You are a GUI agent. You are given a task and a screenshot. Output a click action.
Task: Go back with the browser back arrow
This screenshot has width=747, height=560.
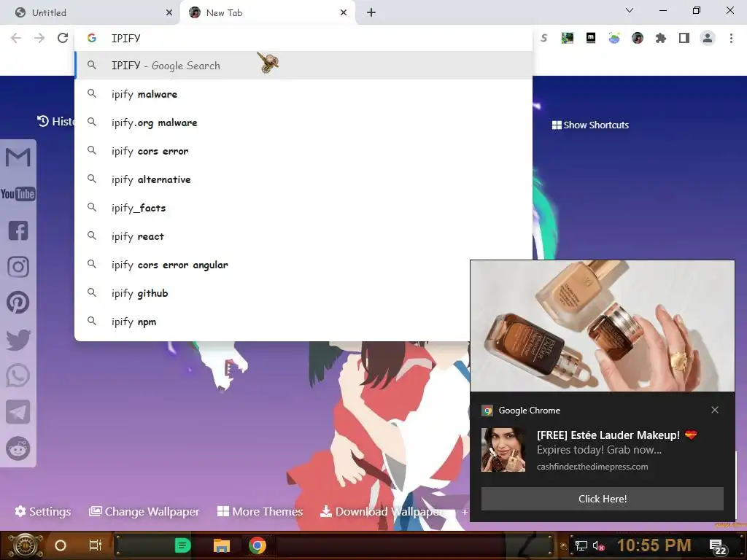[x=16, y=38]
